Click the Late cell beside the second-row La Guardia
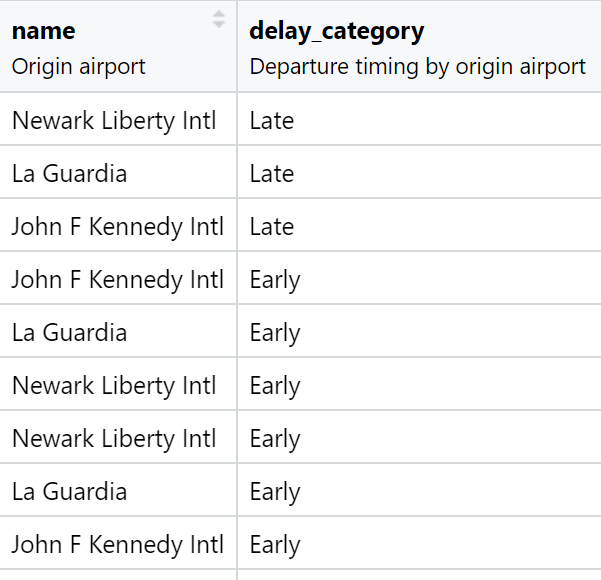The width and height of the screenshot is (601, 580). pyautogui.click(x=272, y=174)
